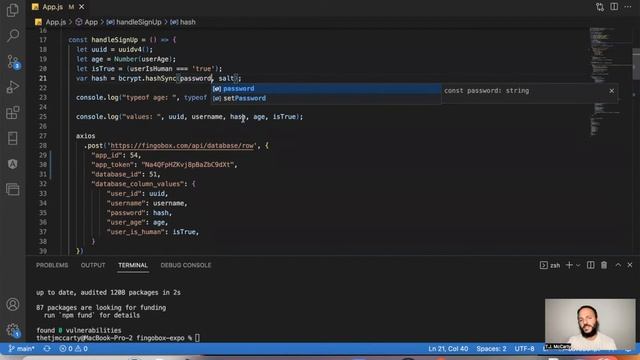Open the Accounts icon in activity bar

point(13,304)
